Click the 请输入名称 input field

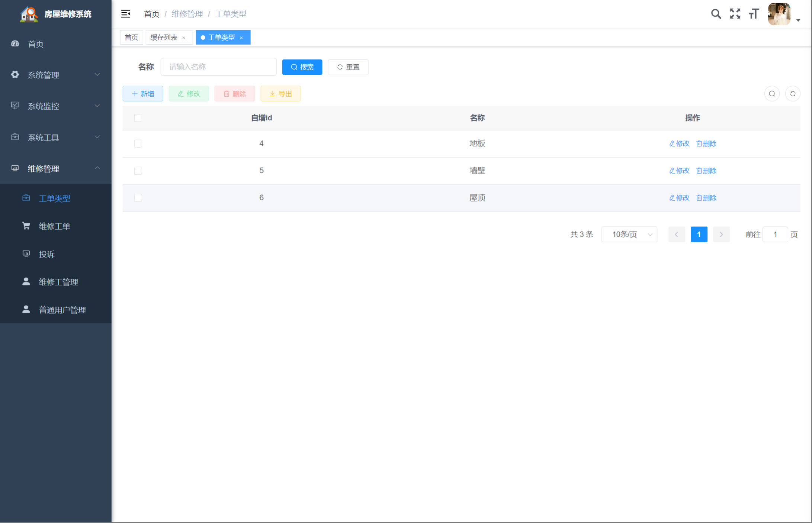pyautogui.click(x=218, y=67)
